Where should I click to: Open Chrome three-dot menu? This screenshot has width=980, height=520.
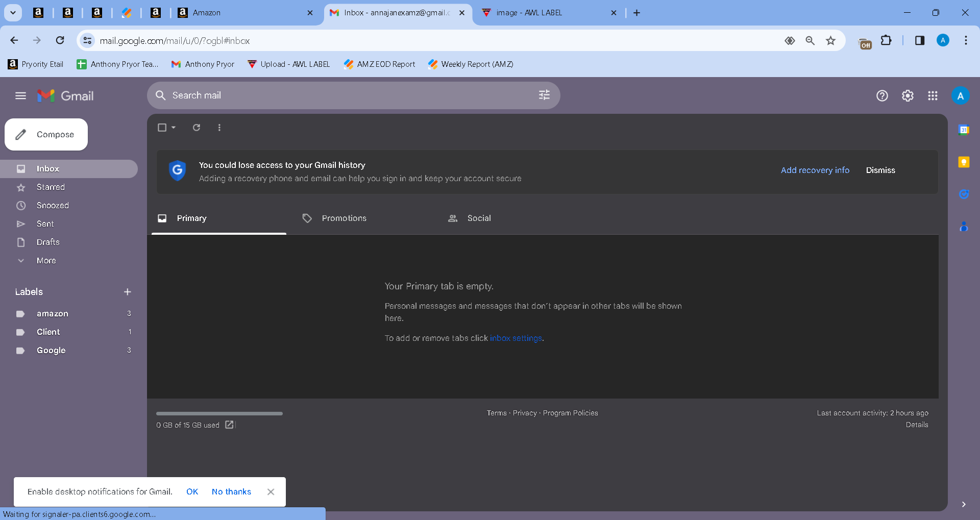pos(966,40)
